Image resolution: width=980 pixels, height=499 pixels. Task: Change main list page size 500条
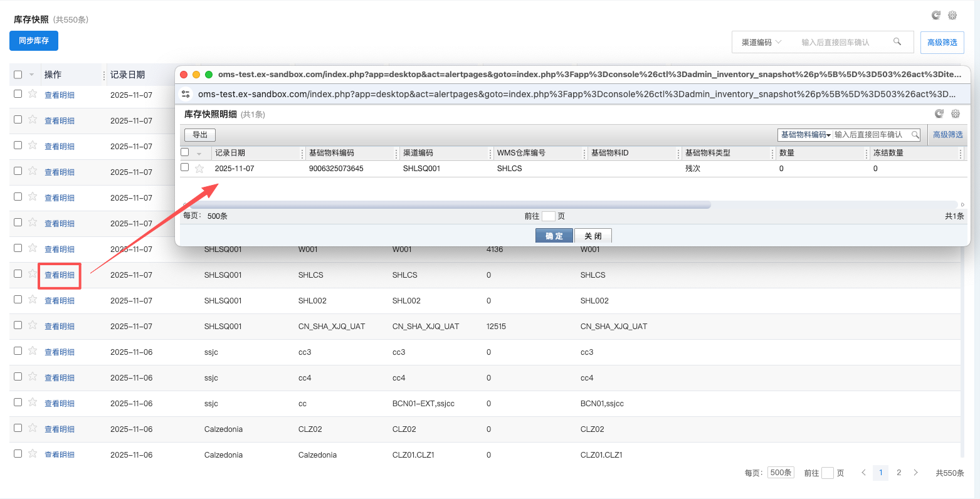pyautogui.click(x=781, y=473)
